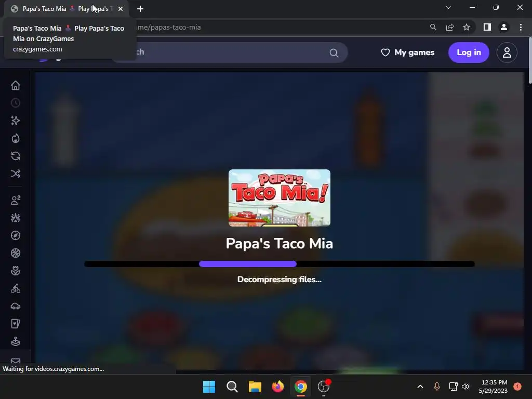This screenshot has width=532, height=399.
Task: Open a new browser tab
Action: (x=140, y=9)
